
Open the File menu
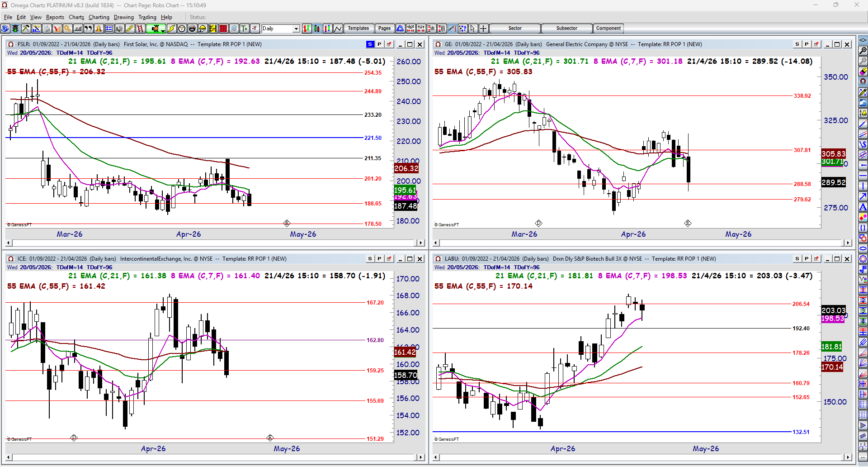point(8,17)
